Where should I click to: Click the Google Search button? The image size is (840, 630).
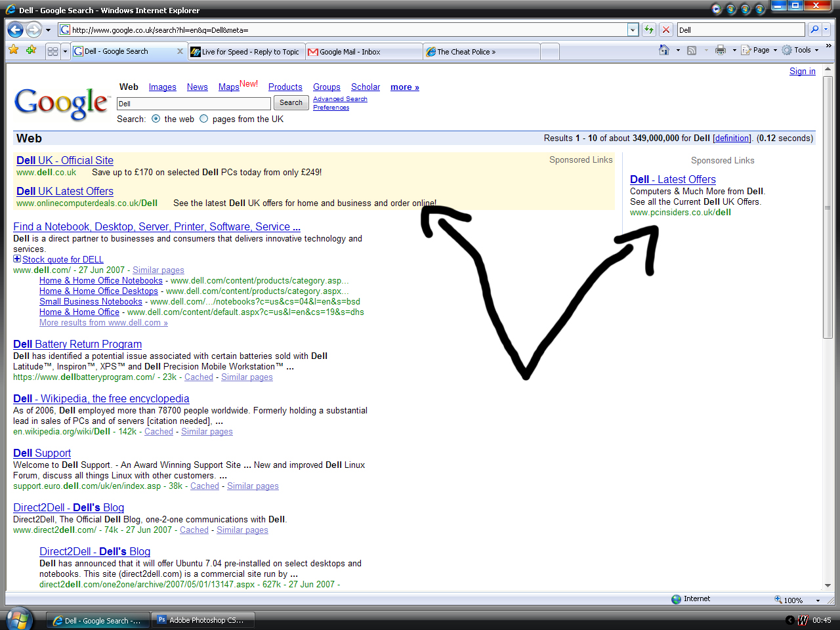[x=291, y=103]
